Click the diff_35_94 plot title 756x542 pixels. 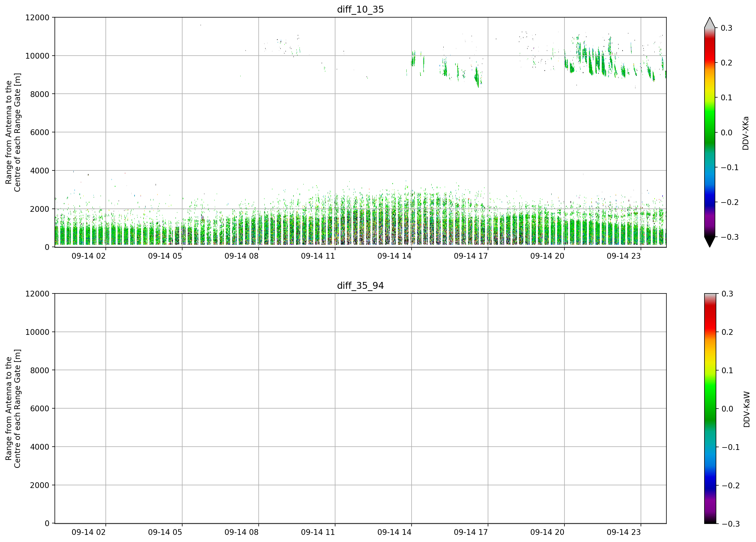[360, 286]
